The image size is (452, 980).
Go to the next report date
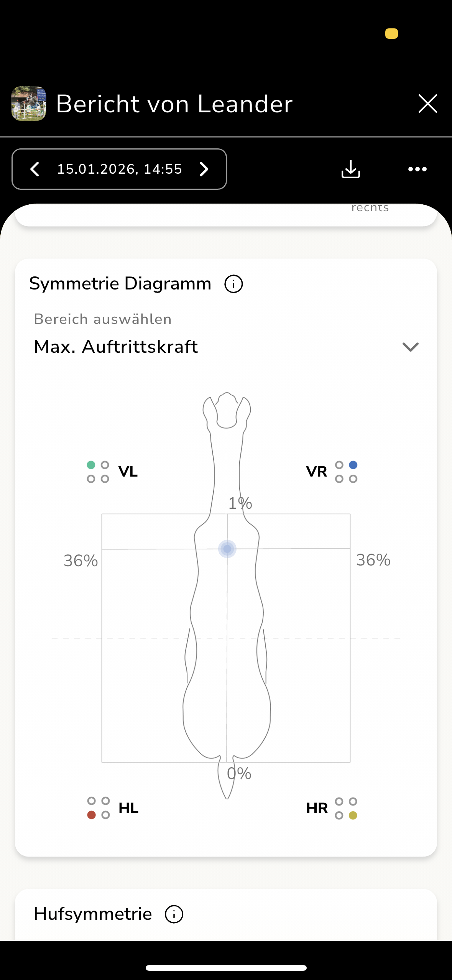click(x=204, y=169)
